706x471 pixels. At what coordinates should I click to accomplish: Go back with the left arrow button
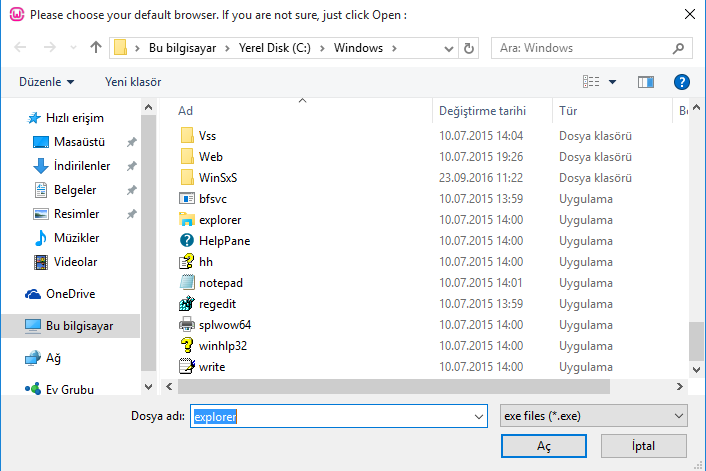[x=20, y=47]
